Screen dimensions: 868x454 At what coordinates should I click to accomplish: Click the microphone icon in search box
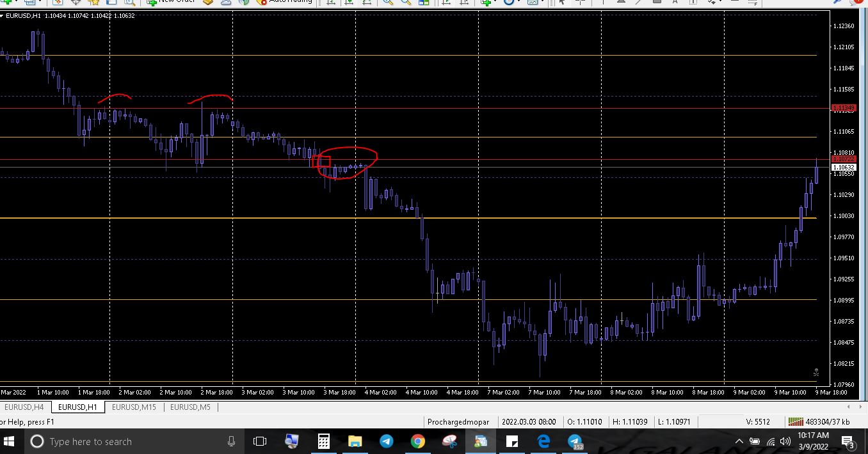[231, 441]
